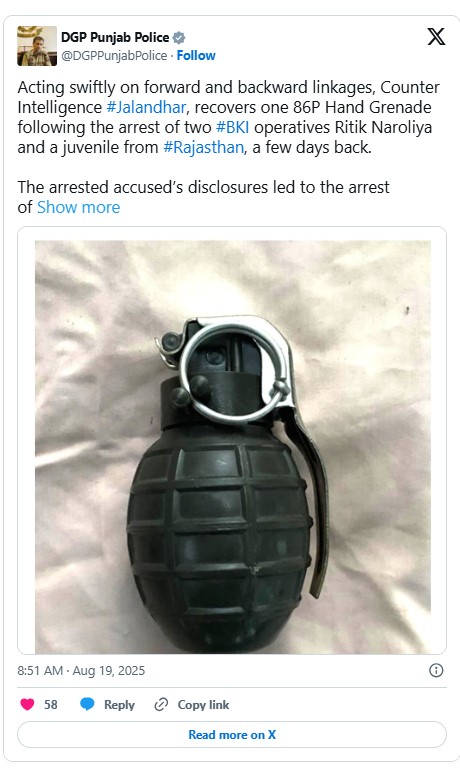Screen dimensions: 460x771
Task: Open the #Jalandhar hashtag
Action: pos(146,107)
